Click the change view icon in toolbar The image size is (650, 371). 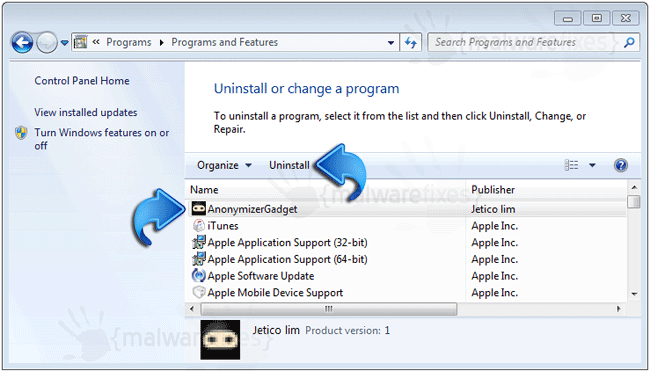click(x=571, y=165)
